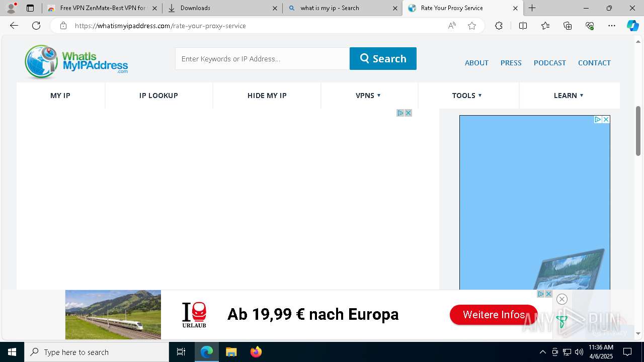
Task: Expand the LEARN dropdown menu
Action: click(569, 96)
